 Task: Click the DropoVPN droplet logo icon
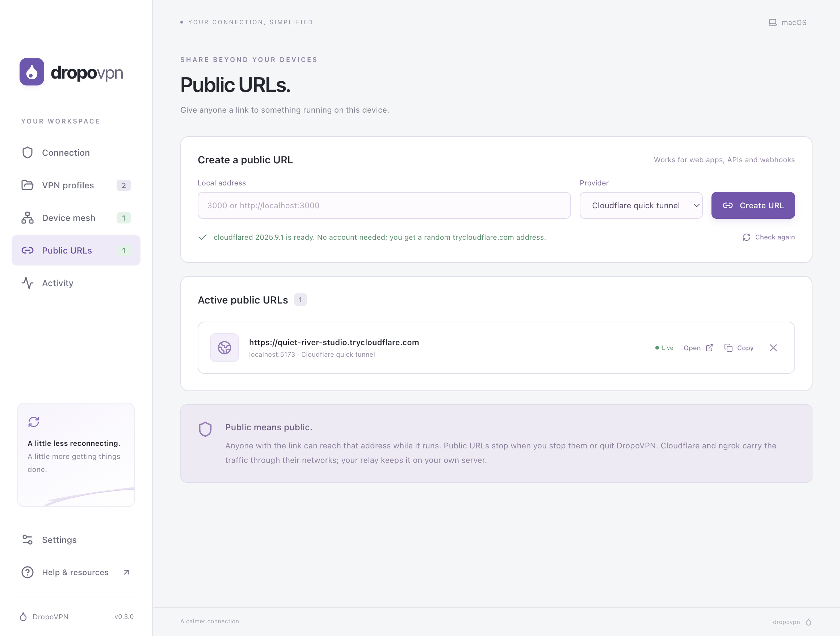(x=32, y=72)
